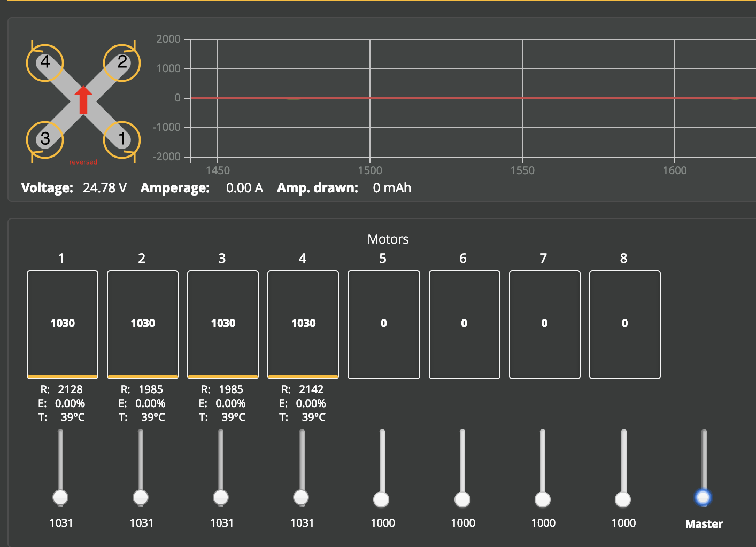The image size is (756, 547).
Task: Click motor 6 slider handle
Action: point(462,499)
